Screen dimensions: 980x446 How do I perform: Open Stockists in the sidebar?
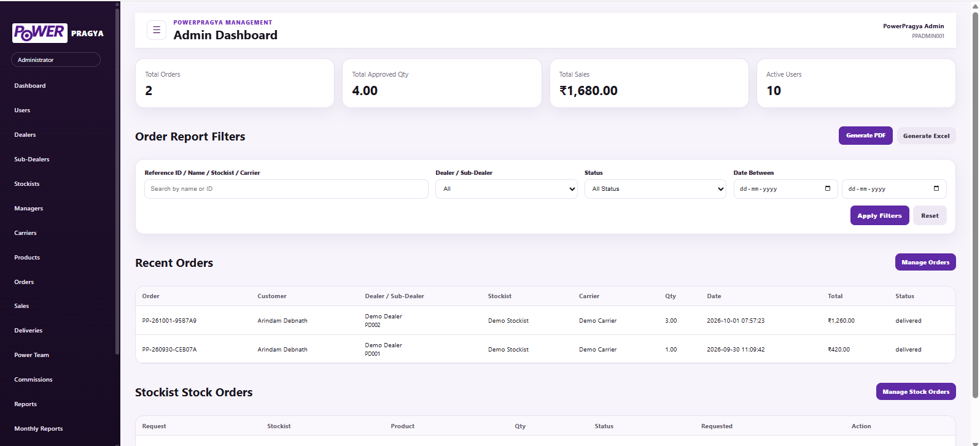pos(27,184)
